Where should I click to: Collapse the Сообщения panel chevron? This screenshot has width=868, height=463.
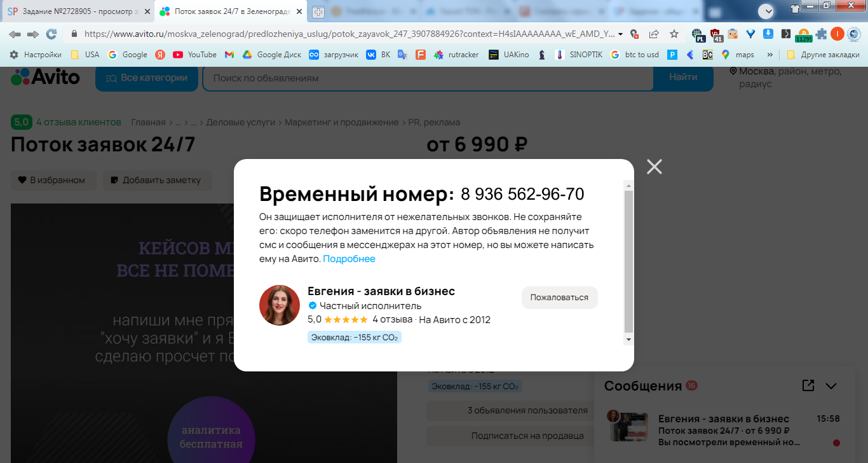(831, 385)
